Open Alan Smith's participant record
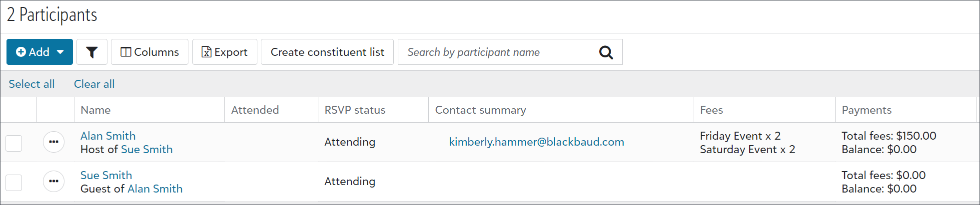This screenshot has width=980, height=205. pos(108,136)
